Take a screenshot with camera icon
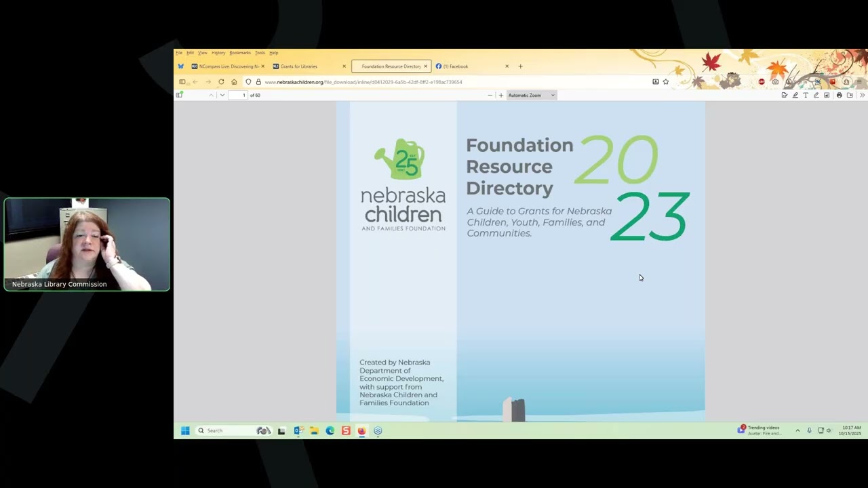 pos(775,82)
